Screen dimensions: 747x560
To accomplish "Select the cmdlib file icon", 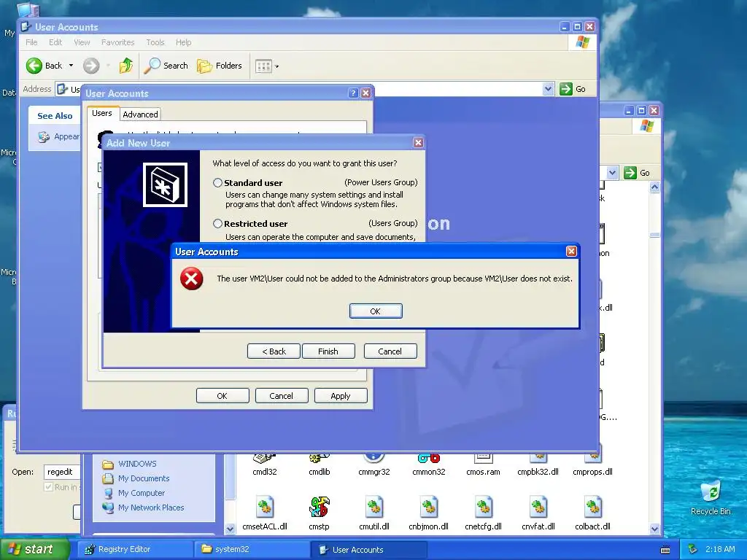I will tap(320, 464).
